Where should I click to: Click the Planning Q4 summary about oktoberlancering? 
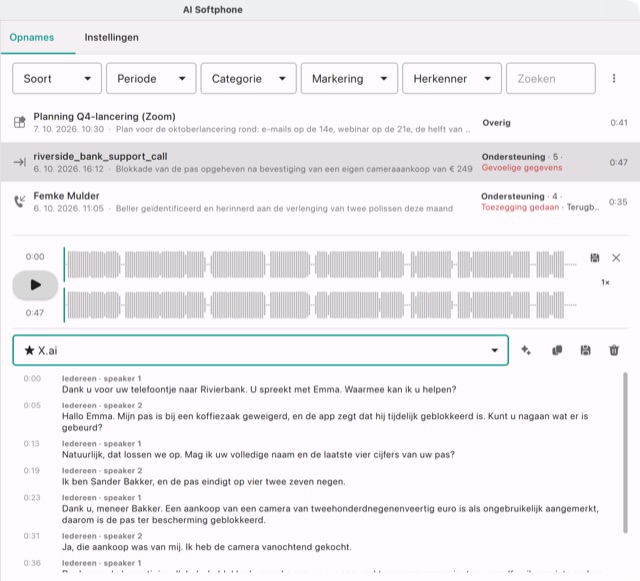pos(293,129)
